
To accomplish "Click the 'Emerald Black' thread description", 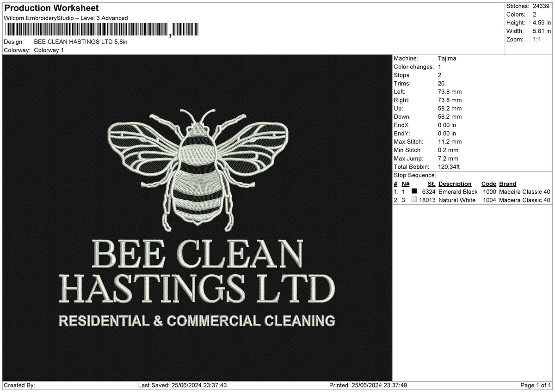I will tap(458, 191).
